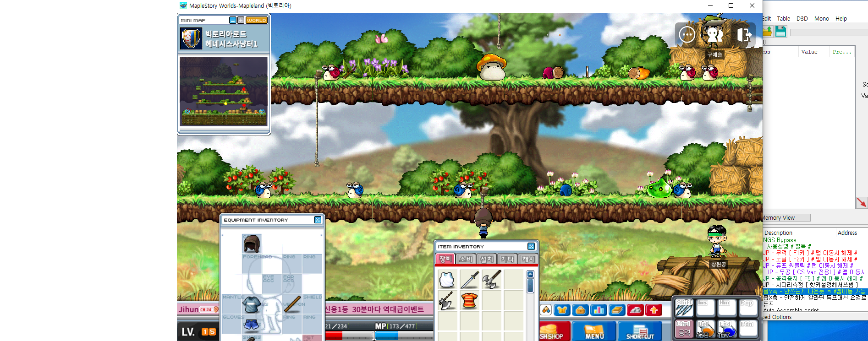Minimize the mini map with minus button
The image size is (868, 341).
233,20
